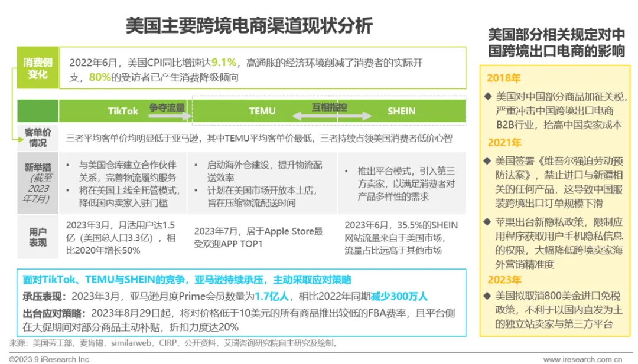638x364 pixels.
Task: Click the blue heading 面对TikTok、TEMU与SHEIN的竞争
Action: (187, 280)
